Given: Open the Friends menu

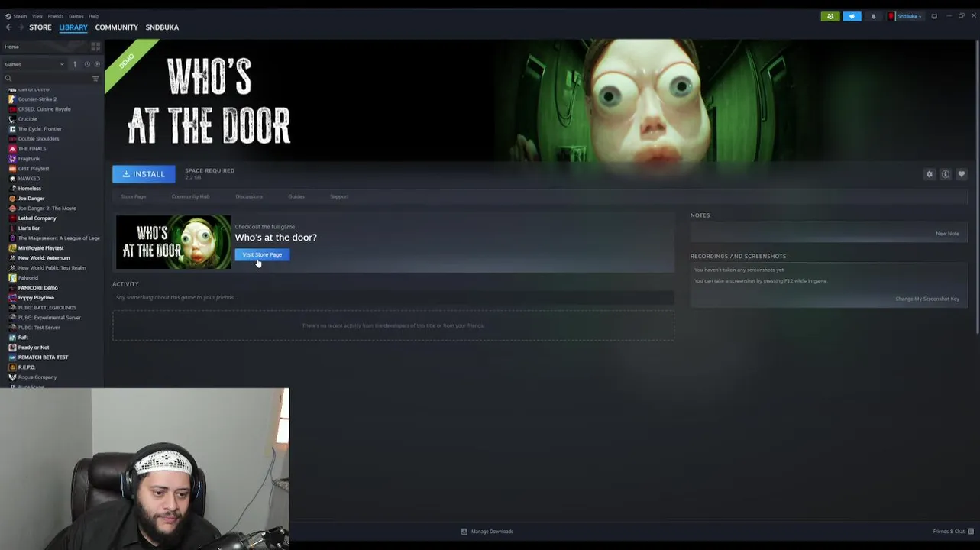Looking at the screenshot, I should [x=56, y=16].
